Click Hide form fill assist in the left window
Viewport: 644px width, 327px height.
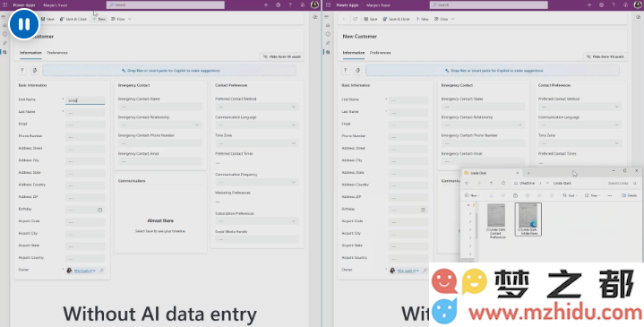tap(282, 56)
